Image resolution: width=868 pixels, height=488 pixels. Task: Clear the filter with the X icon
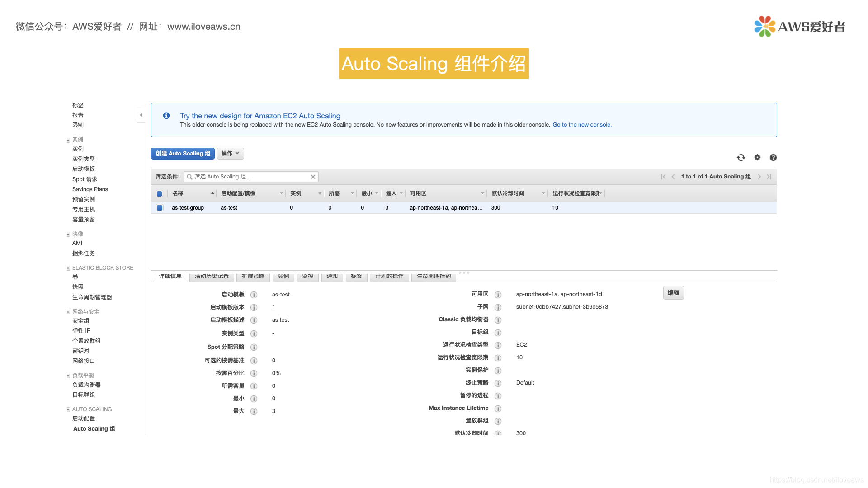(313, 177)
